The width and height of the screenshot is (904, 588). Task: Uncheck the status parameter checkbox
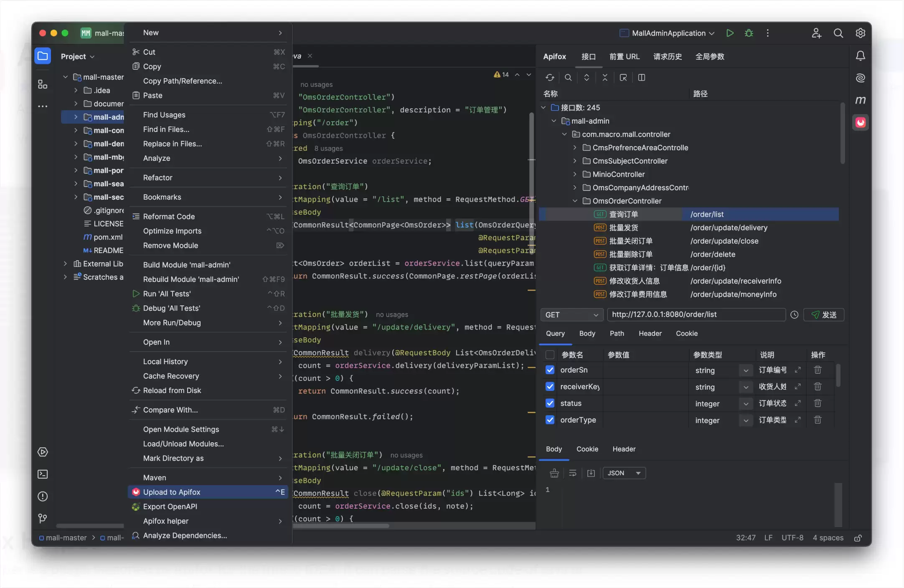[x=550, y=403]
